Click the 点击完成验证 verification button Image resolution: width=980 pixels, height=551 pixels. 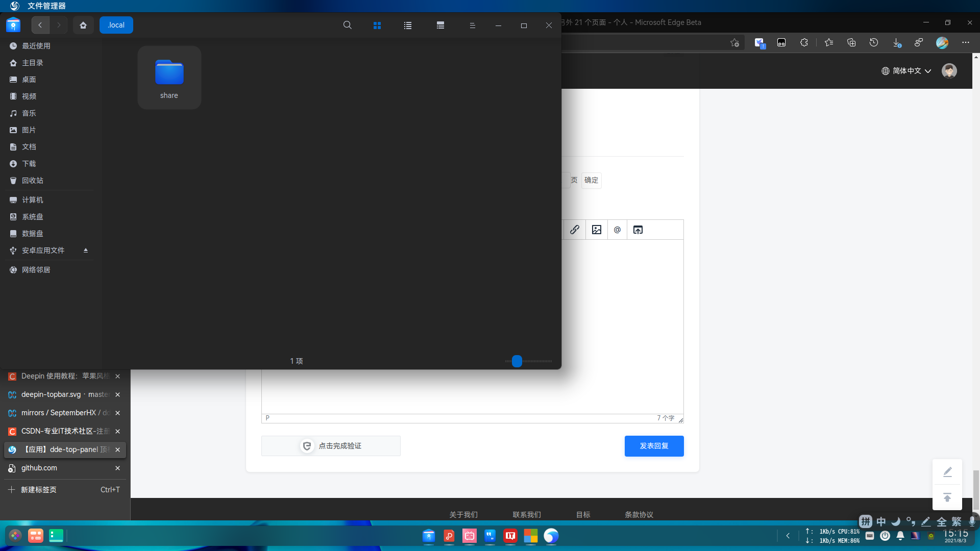[x=331, y=446]
